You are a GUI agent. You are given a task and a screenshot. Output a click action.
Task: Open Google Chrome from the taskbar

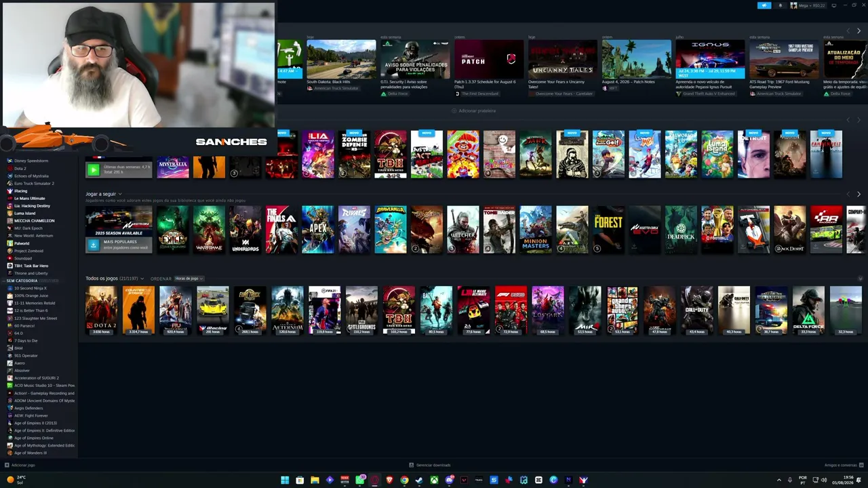coord(404,480)
